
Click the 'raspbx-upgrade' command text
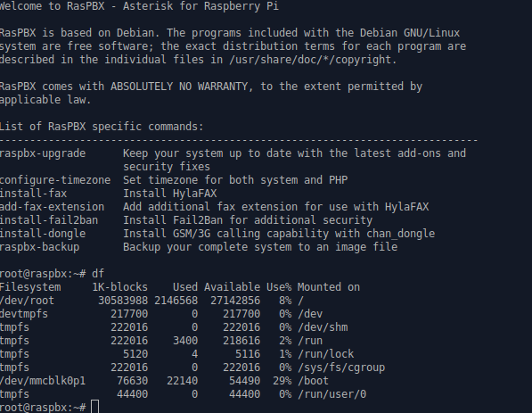click(x=43, y=153)
